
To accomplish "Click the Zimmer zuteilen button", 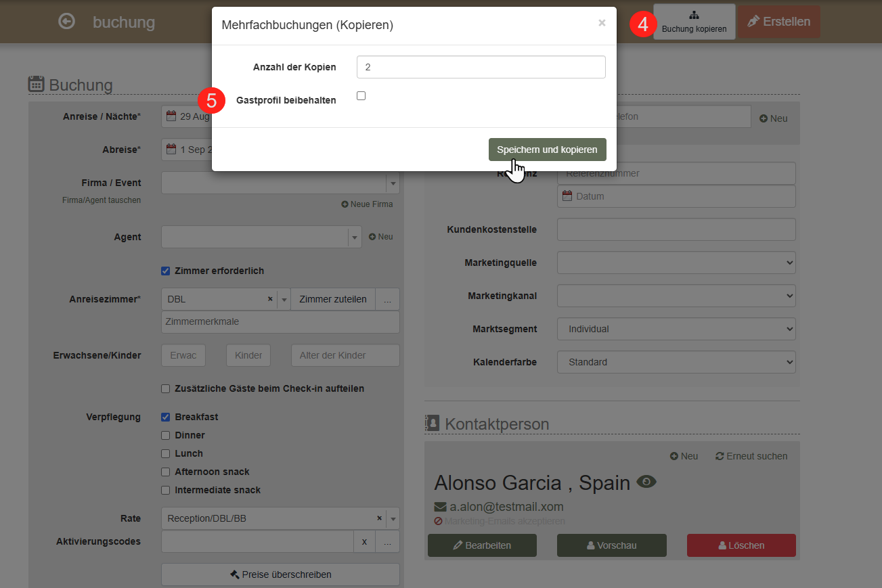I will [333, 299].
